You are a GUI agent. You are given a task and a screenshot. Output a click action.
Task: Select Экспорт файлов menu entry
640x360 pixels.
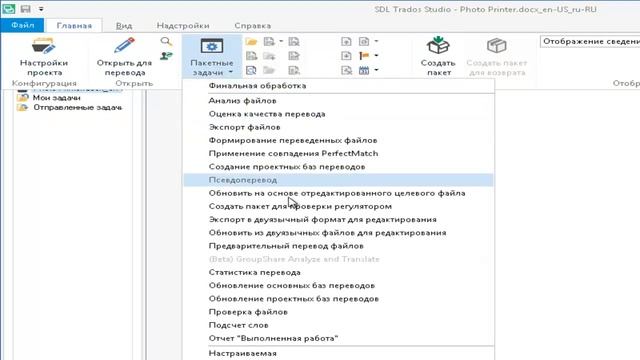pyautogui.click(x=338, y=127)
